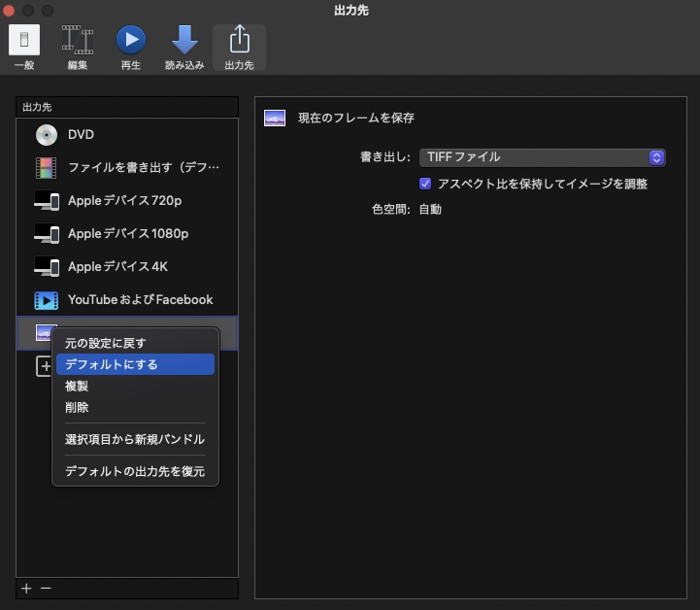Open the 一般 preferences pane

[24, 47]
